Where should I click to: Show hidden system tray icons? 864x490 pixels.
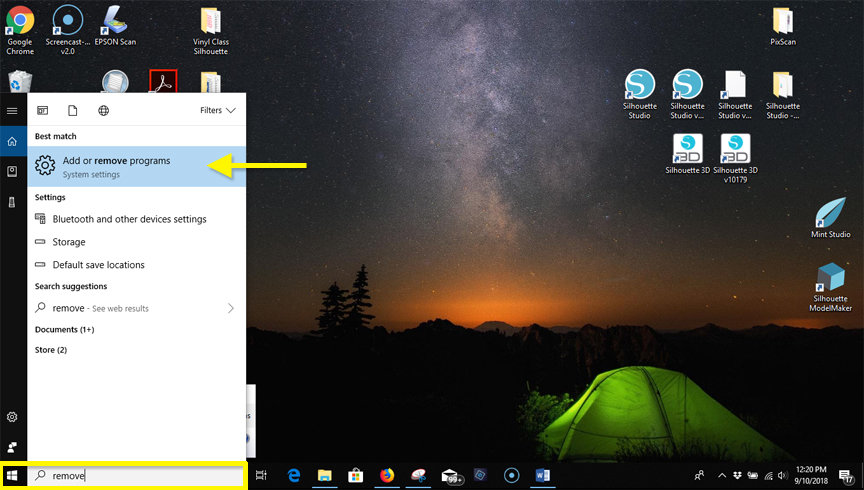[x=722, y=476]
